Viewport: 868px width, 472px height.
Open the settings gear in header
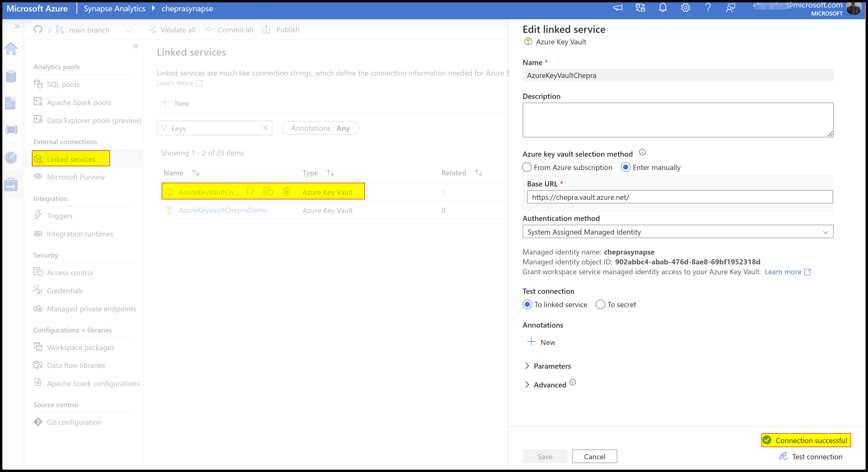click(x=685, y=8)
